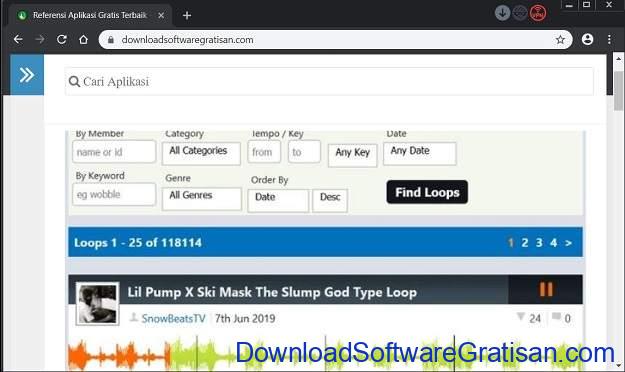
Task: Select the Referensi Aplikasi Gratis Terbaik tab
Action: [90, 15]
